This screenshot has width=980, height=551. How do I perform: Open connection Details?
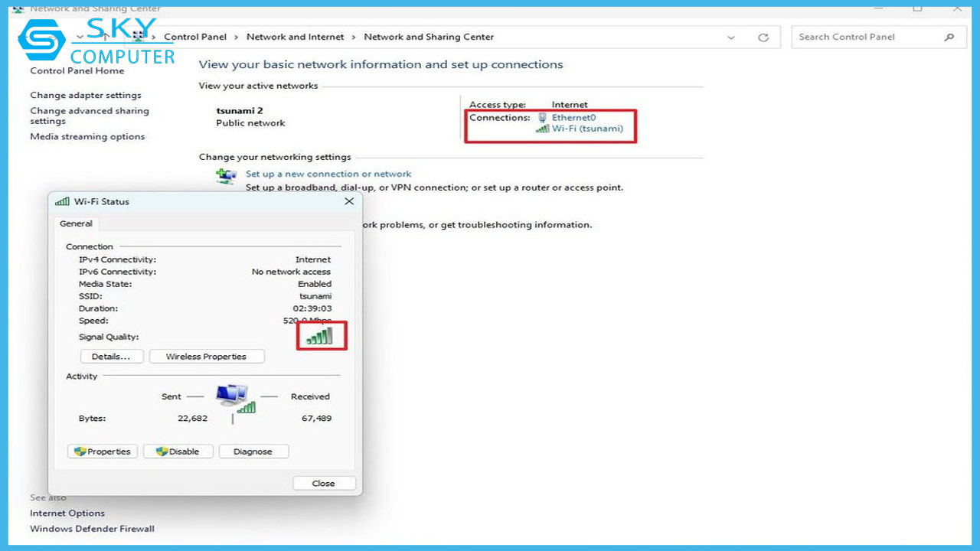tap(112, 357)
